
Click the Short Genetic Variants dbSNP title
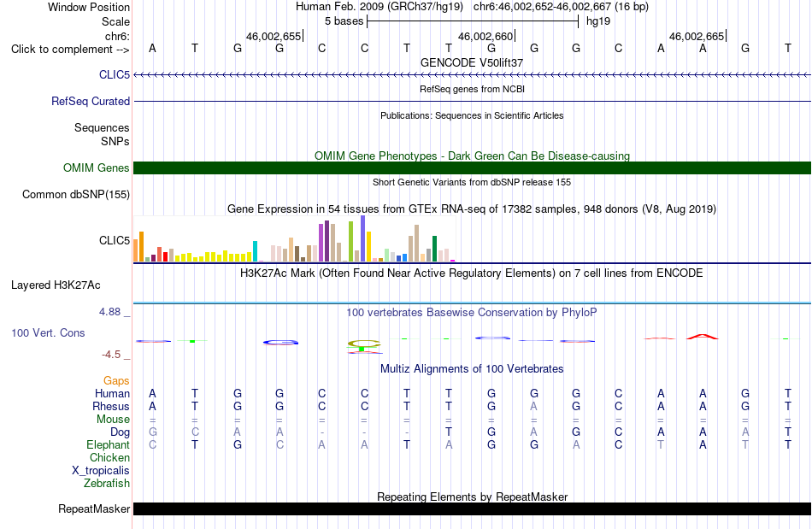(x=472, y=182)
